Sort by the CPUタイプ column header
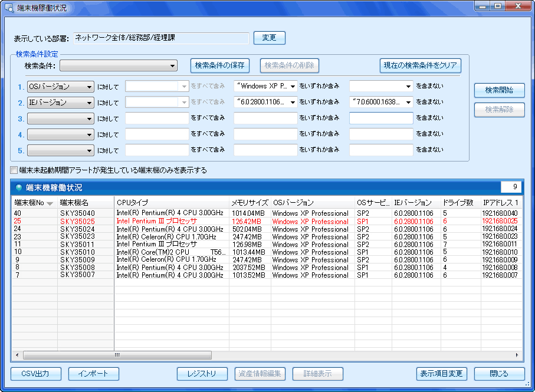535x392 pixels. point(172,203)
